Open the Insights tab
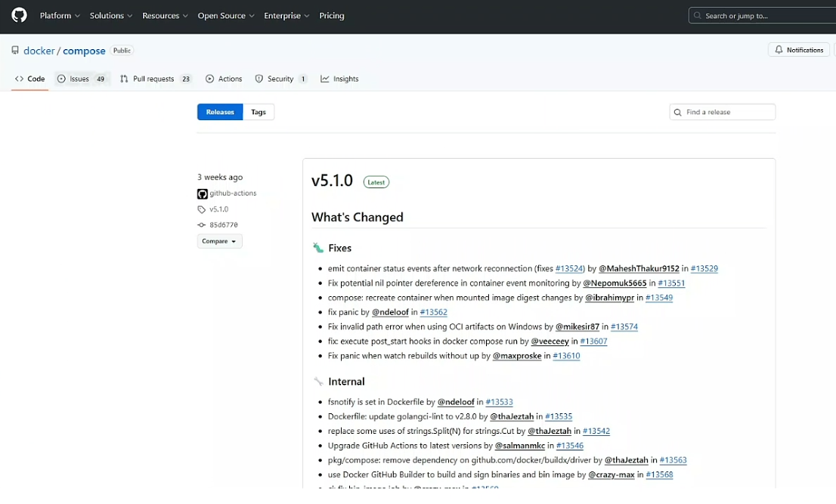The image size is (836, 504). pyautogui.click(x=339, y=79)
